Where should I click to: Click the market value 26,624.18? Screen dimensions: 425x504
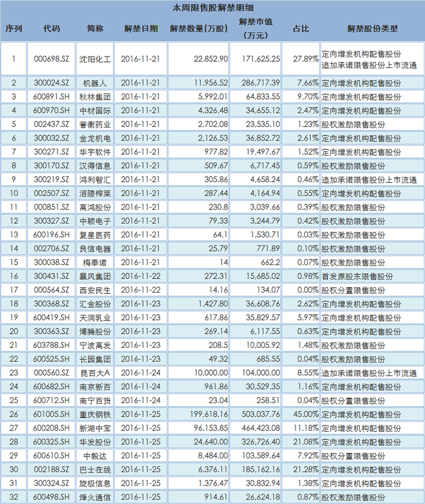coord(263,497)
